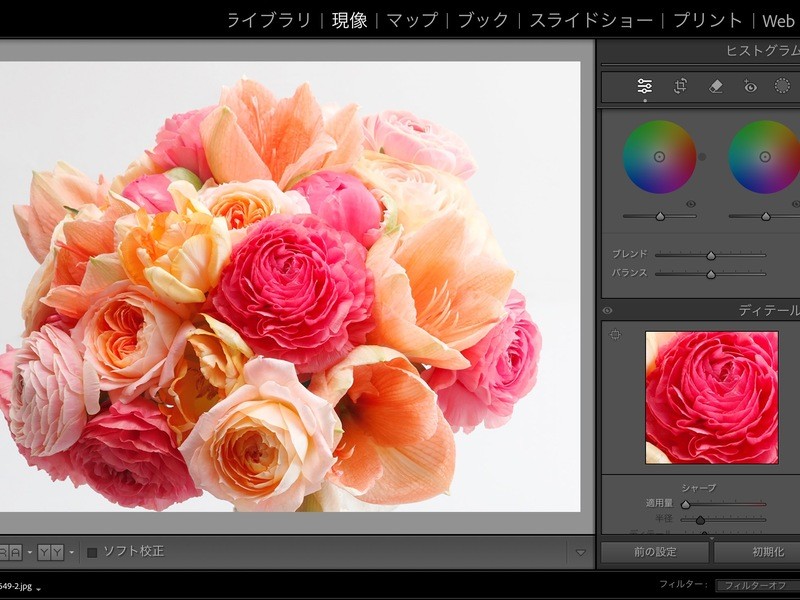This screenshot has width=800, height=600.
Task: Click the ブレンド slider handle
Action: click(711, 255)
